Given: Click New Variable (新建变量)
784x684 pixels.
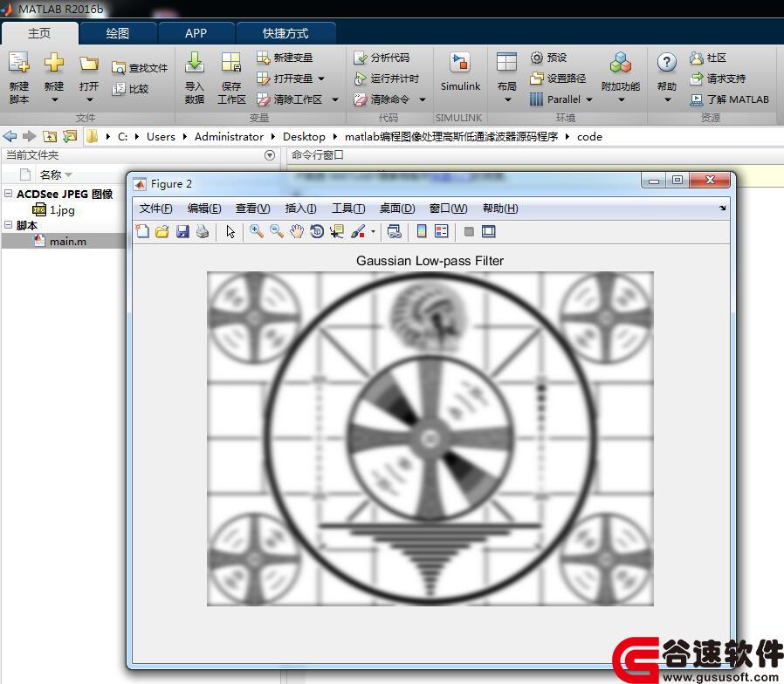Looking at the screenshot, I should tap(285, 58).
